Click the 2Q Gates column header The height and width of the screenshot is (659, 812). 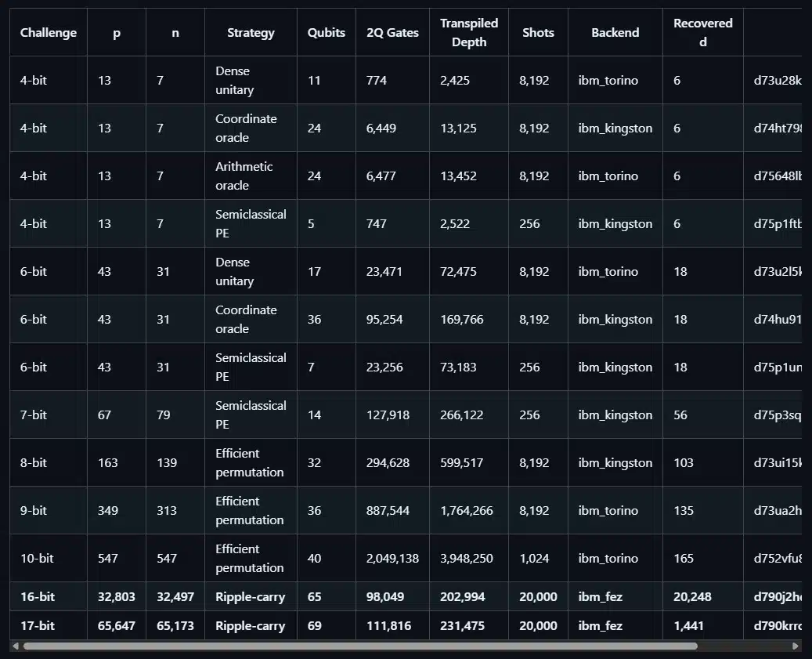[x=392, y=33]
